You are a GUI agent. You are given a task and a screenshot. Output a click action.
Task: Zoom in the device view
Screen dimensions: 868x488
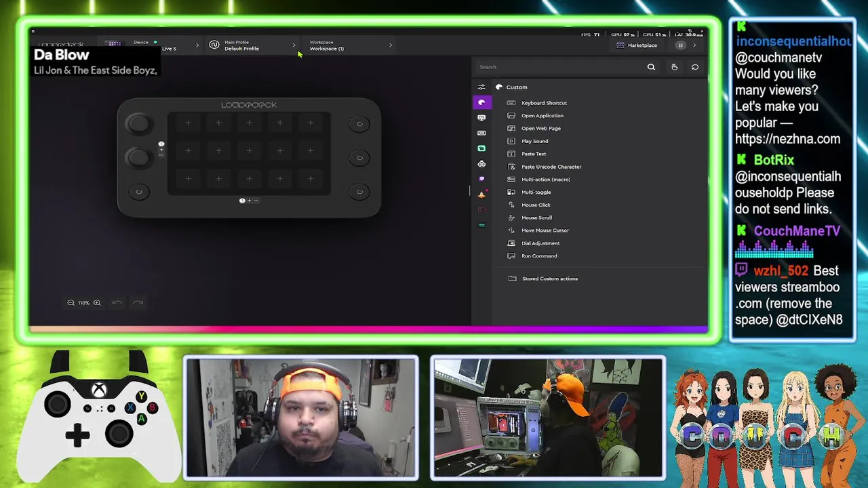click(x=97, y=303)
